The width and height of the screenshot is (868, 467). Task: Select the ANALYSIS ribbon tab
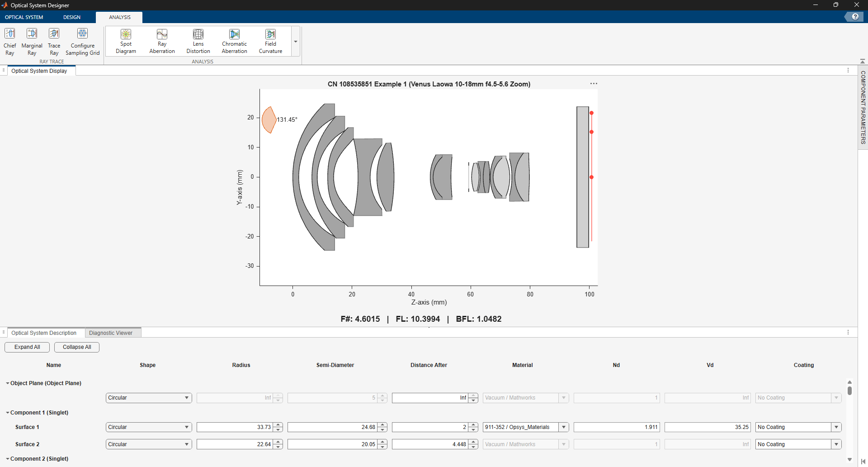pyautogui.click(x=120, y=17)
